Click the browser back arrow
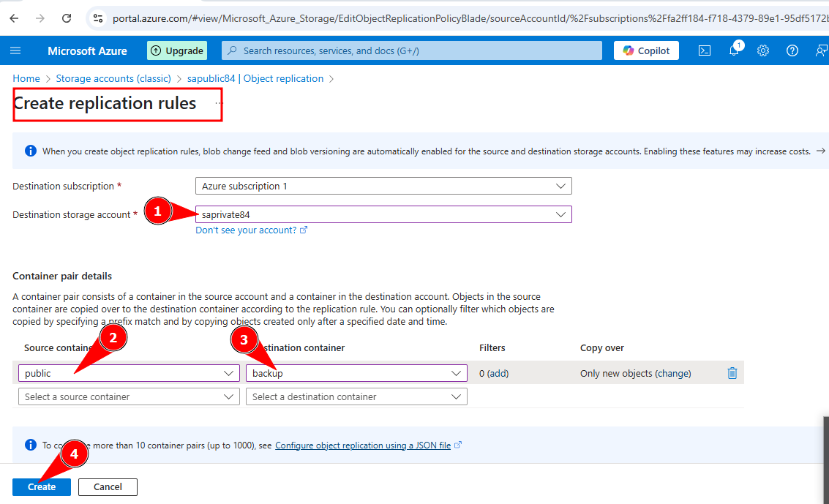The height and width of the screenshot is (504, 829). (15, 18)
